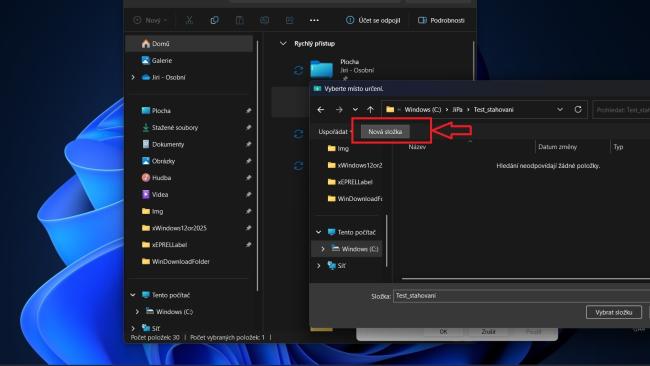This screenshot has width=650, height=366.
Task: Open Img folder in Explorer sidebar
Action: point(152,211)
